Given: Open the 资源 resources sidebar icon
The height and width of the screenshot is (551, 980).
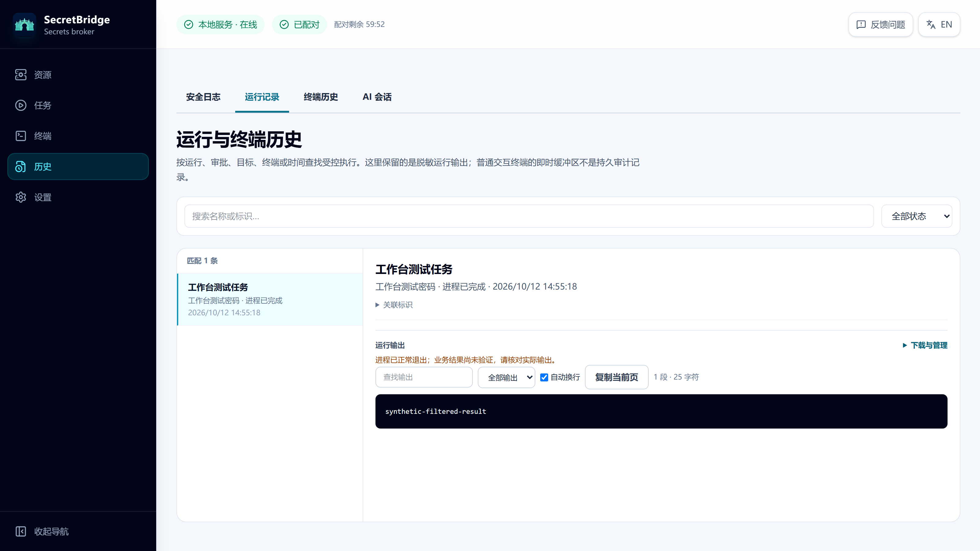Looking at the screenshot, I should [x=21, y=74].
